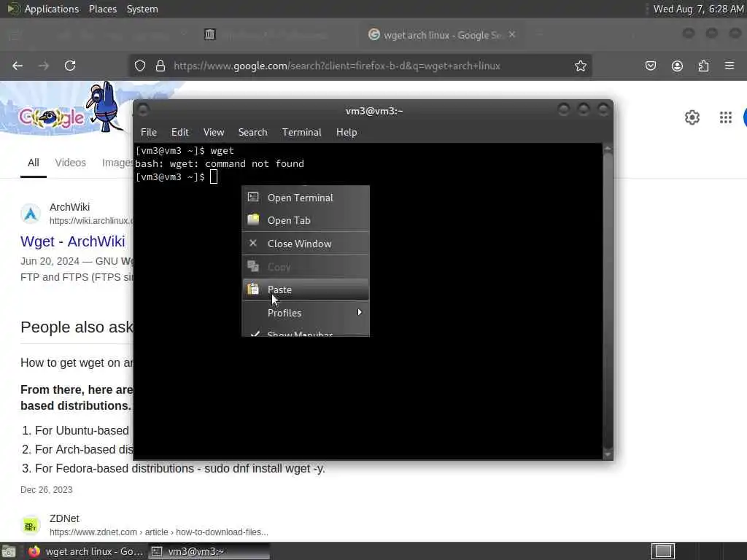
Task: Click the Google doodle logo
Action: 51,117
